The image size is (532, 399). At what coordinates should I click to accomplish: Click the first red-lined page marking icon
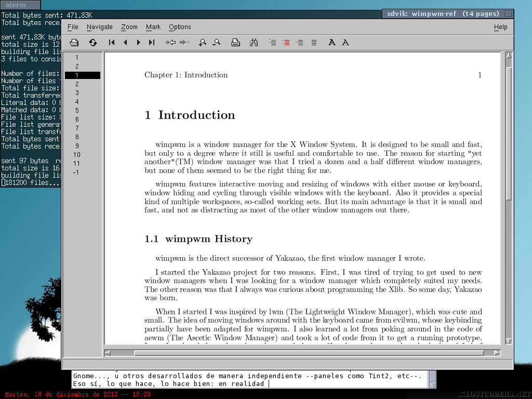click(272, 43)
